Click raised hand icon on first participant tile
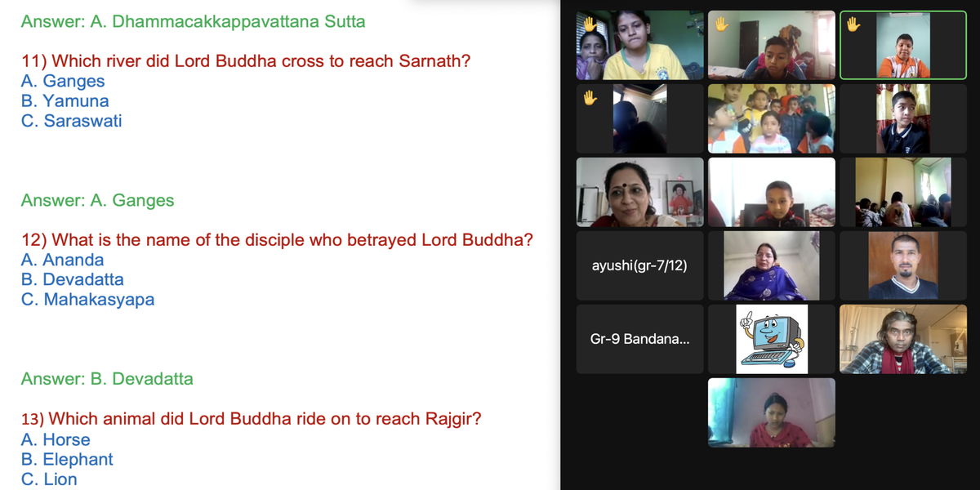980x490 pixels. coord(590,24)
